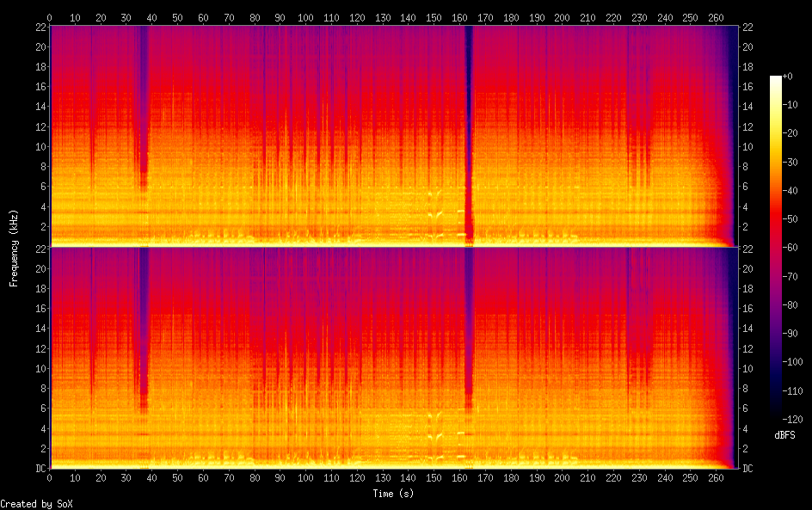
Task: Select the "-80" value on the dBFS scale
Action: (790, 305)
